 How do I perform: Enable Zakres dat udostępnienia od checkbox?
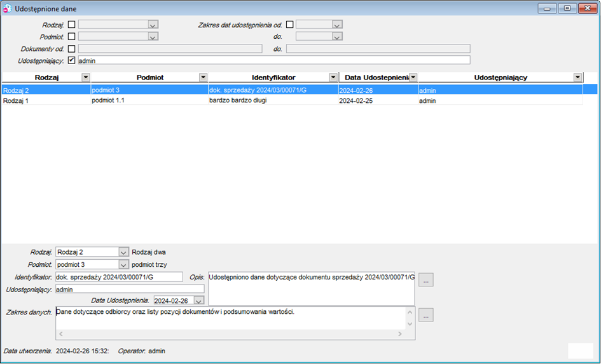290,25
